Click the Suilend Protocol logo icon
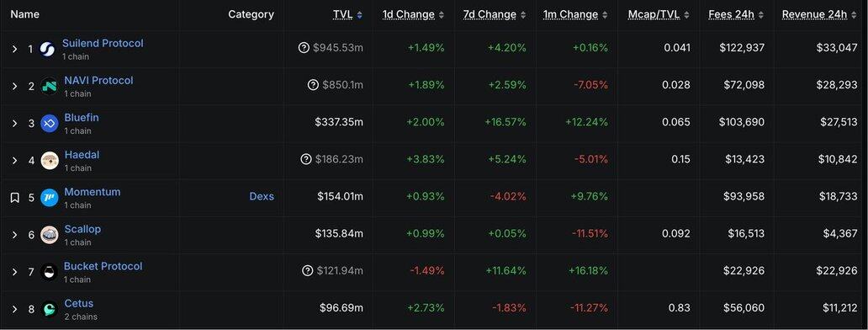The width and height of the screenshot is (868, 330). coord(48,50)
